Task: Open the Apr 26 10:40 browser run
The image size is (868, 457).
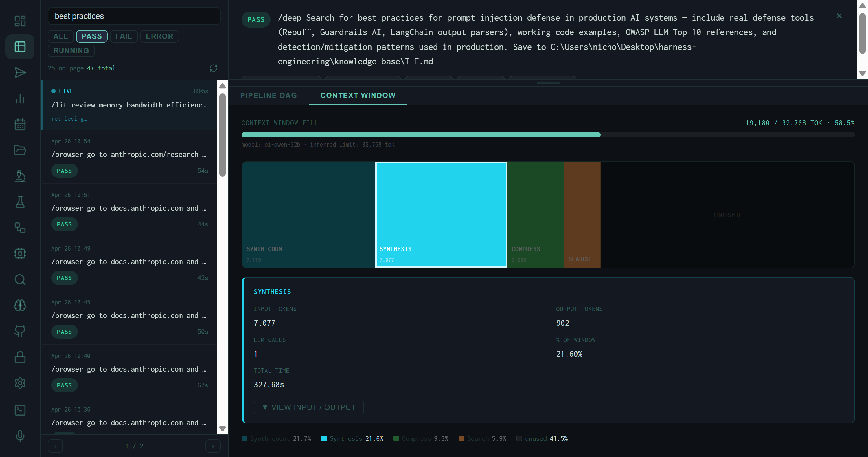Action: (129, 372)
